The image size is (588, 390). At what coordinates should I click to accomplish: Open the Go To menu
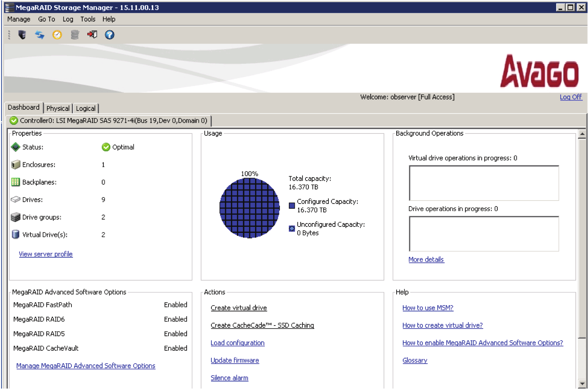[47, 19]
